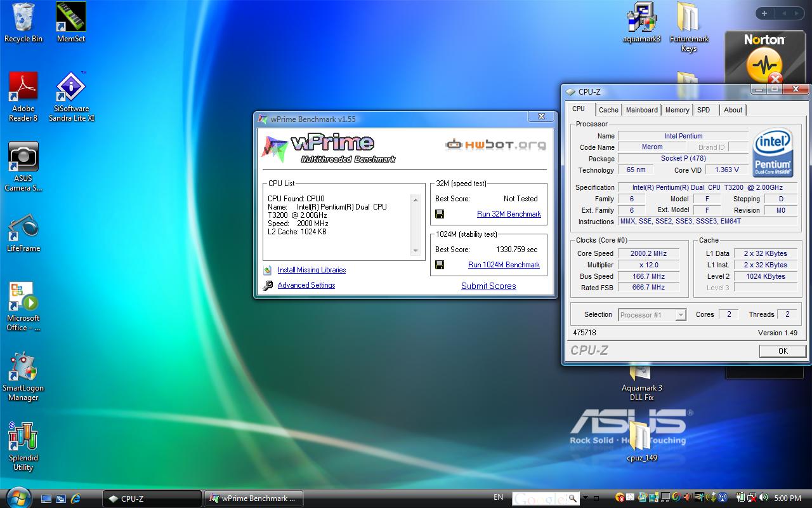This screenshot has width=812, height=508.
Task: Select the aquamark3 installer icon
Action: coord(641,23)
